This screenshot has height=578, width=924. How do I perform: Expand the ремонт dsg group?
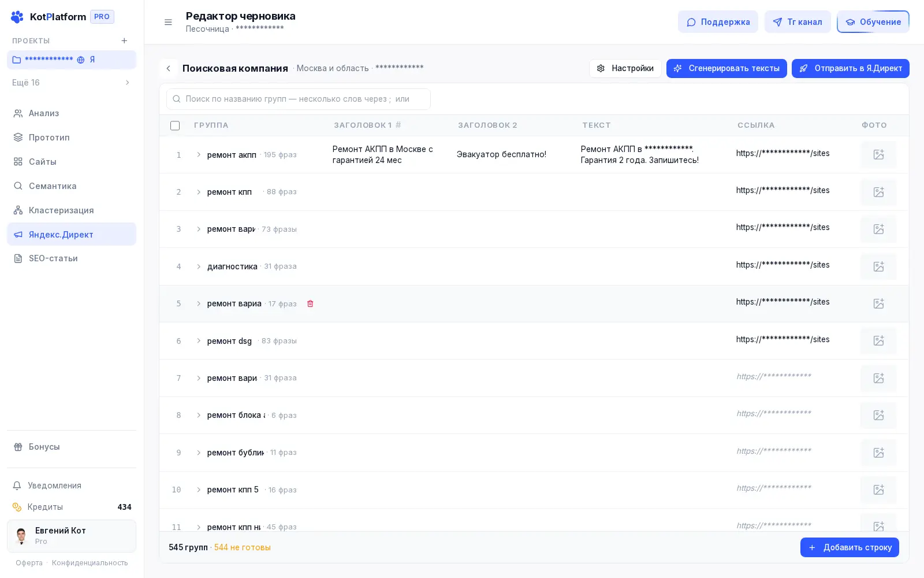(x=199, y=340)
